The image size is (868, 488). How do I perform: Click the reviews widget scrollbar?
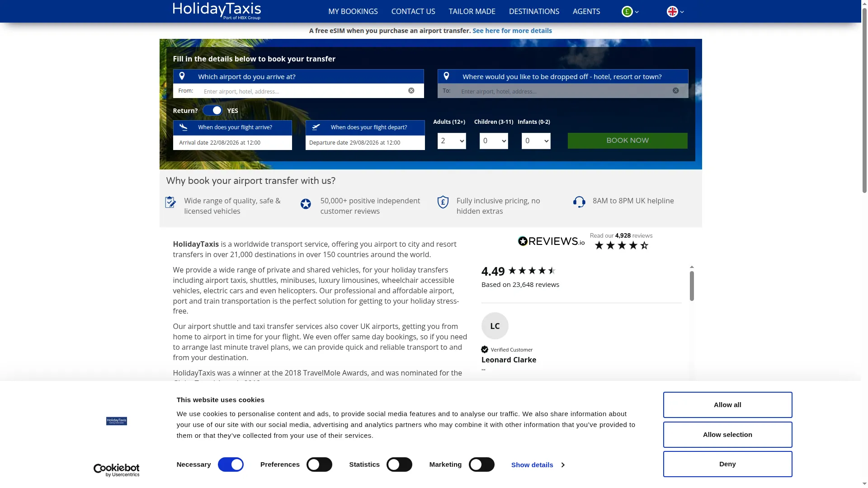click(x=692, y=286)
